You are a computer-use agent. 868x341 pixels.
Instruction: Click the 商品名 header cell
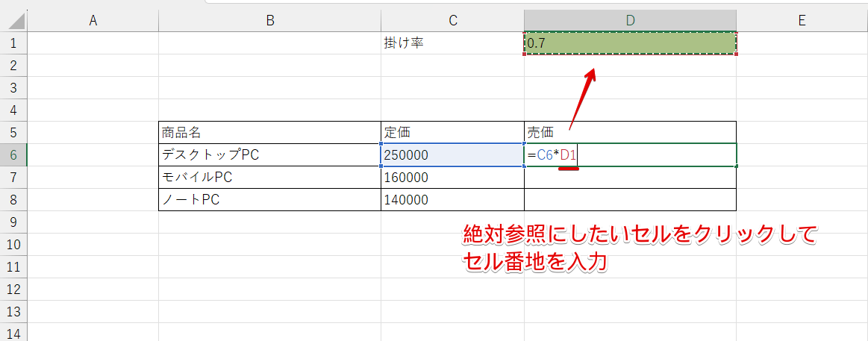point(269,133)
